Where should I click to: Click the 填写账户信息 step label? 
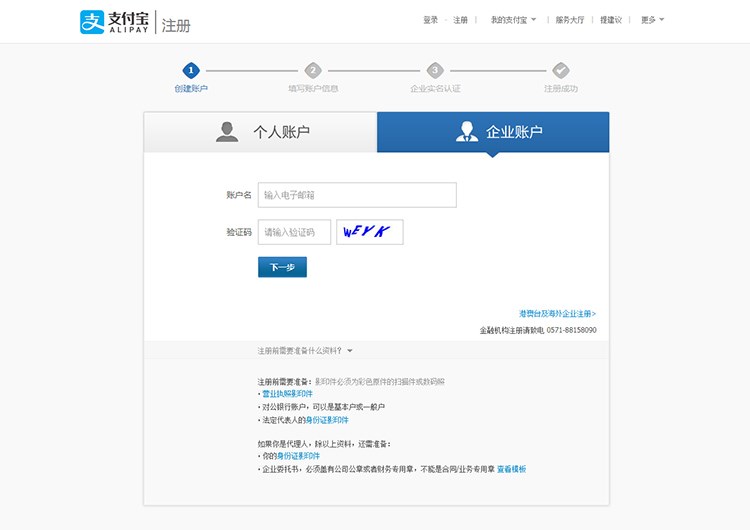click(313, 88)
